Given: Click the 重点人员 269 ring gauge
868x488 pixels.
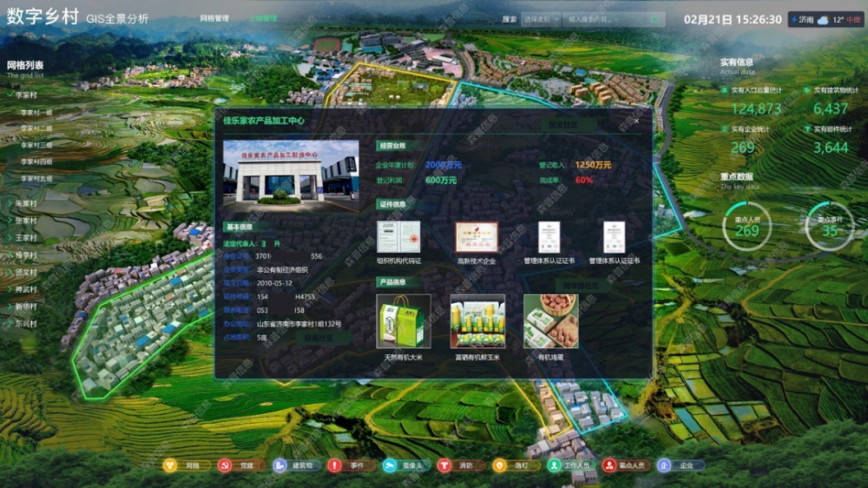Looking at the screenshot, I should point(746,227).
